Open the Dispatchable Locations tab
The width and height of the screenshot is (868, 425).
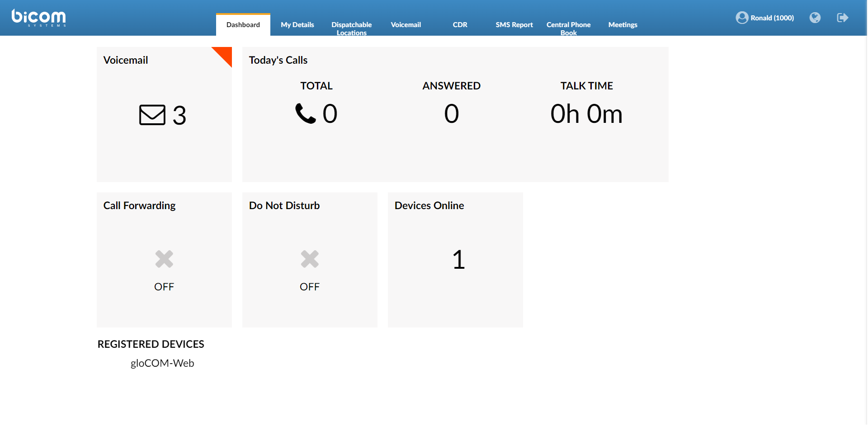[352, 28]
